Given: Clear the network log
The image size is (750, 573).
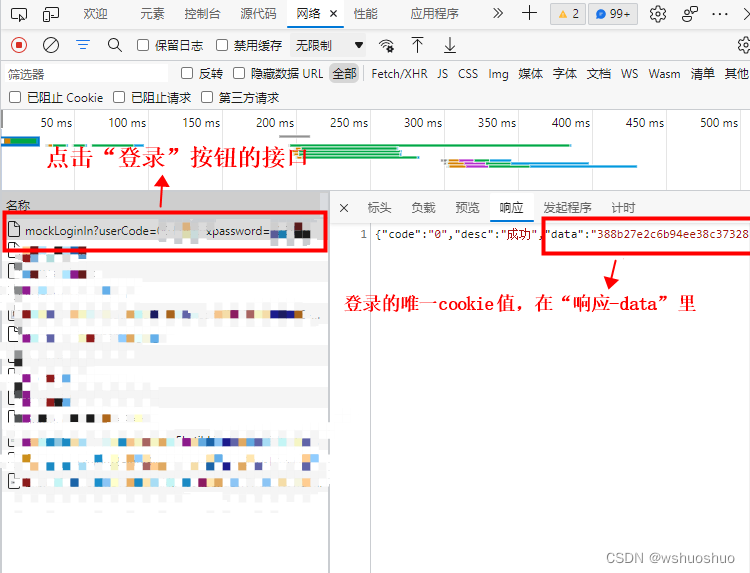Looking at the screenshot, I should [x=51, y=45].
